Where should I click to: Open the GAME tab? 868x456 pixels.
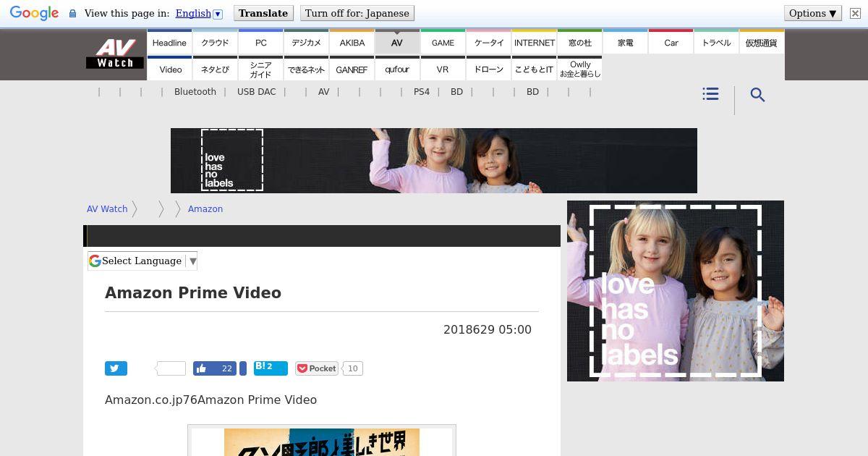(x=443, y=42)
